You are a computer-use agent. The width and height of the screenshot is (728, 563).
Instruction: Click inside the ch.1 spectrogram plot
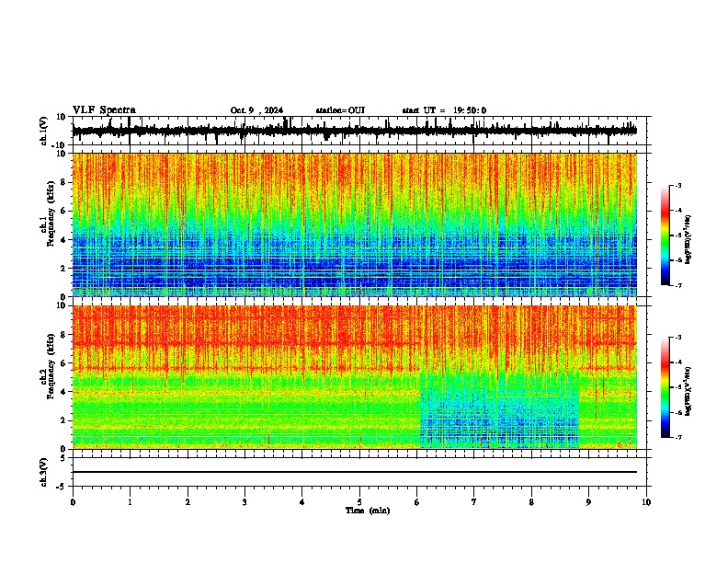355,224
